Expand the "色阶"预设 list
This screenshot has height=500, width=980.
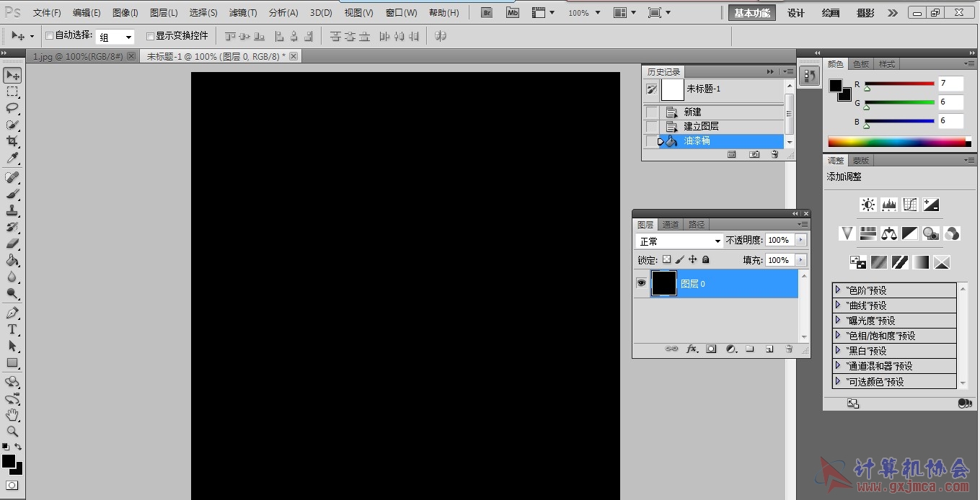pos(838,290)
